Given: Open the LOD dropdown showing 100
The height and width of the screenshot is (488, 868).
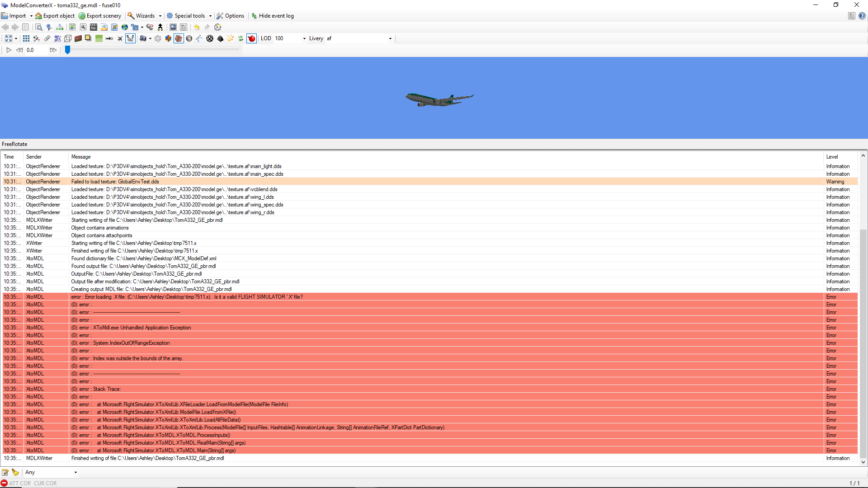Looking at the screenshot, I should click(304, 38).
